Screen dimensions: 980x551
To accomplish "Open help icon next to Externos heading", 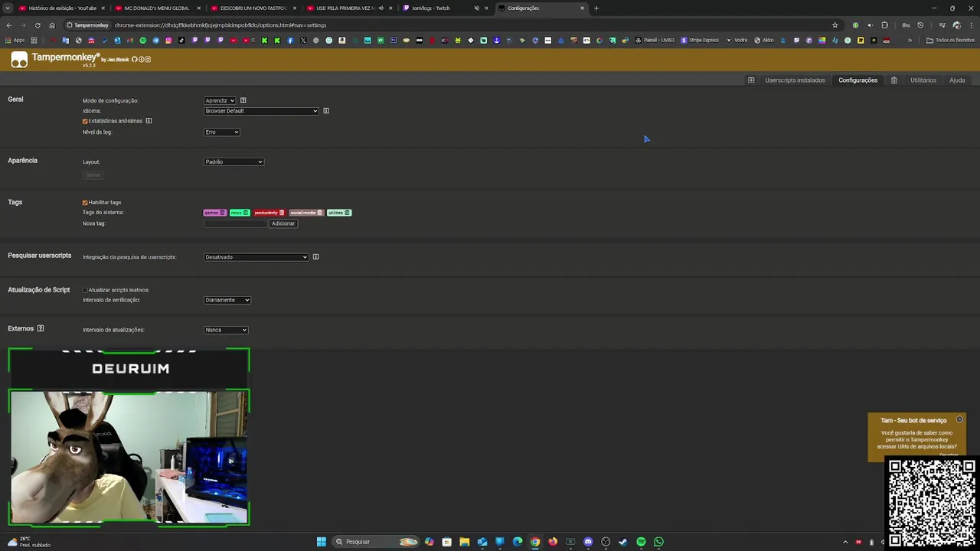I will (41, 328).
